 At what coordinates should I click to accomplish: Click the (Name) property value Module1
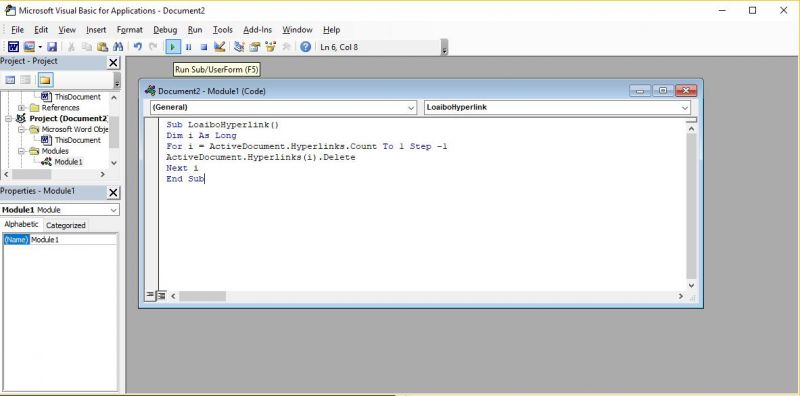pos(74,239)
